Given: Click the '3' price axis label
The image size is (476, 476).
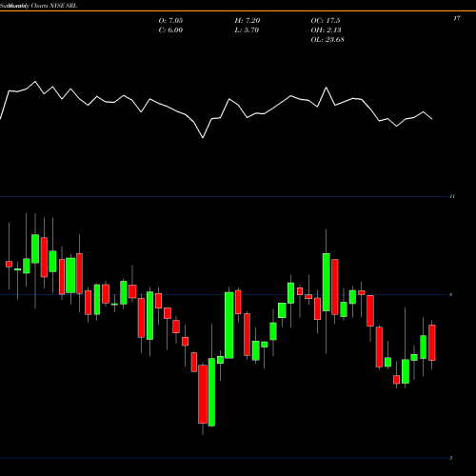Looking at the screenshot, I should (451, 458).
